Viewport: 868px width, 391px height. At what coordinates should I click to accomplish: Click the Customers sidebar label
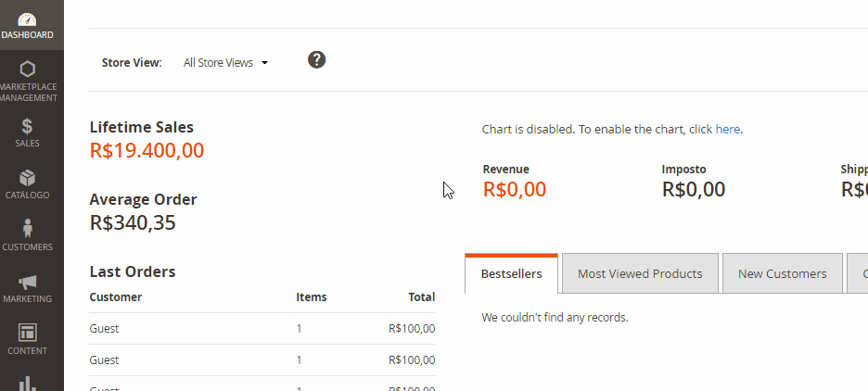click(27, 246)
